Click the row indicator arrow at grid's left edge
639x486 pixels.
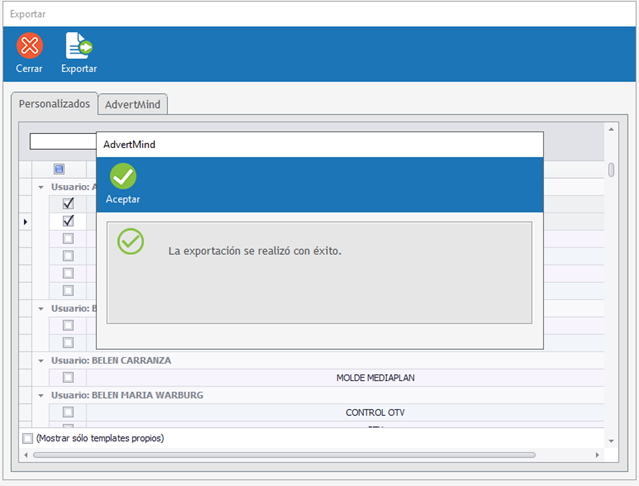pos(26,221)
